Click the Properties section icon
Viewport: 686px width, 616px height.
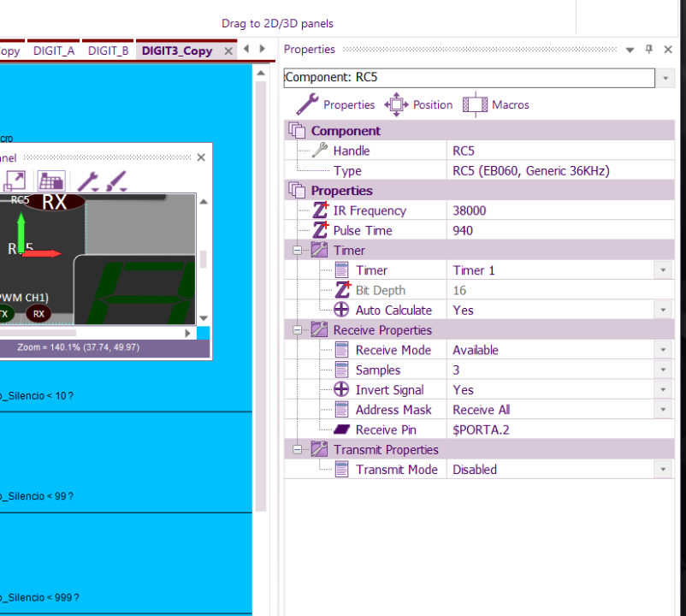pyautogui.click(x=297, y=190)
